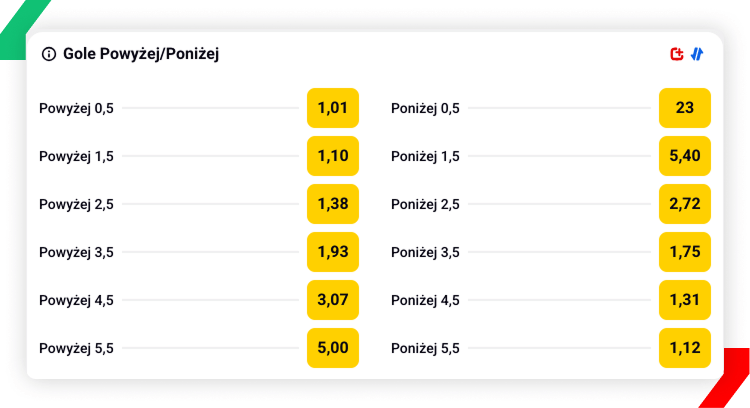Click the Poniżej 2,5 row label
Image resolution: width=750 pixels, height=408 pixels.
[x=425, y=204]
